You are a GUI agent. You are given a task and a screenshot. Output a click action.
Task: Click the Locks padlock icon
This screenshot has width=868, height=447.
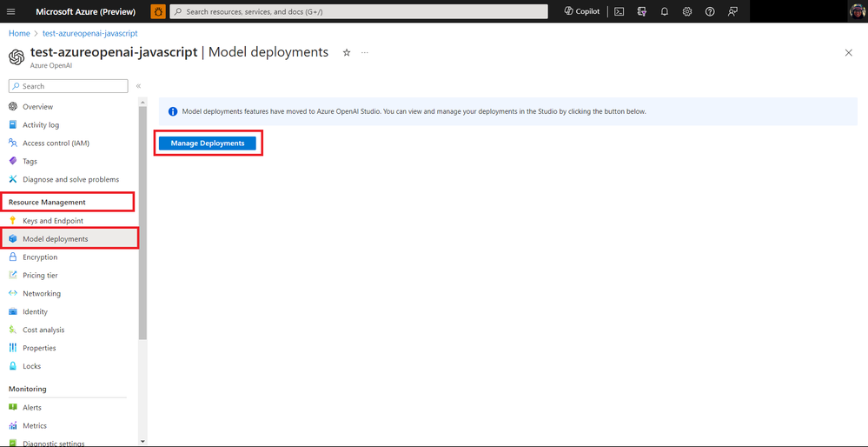coord(13,366)
